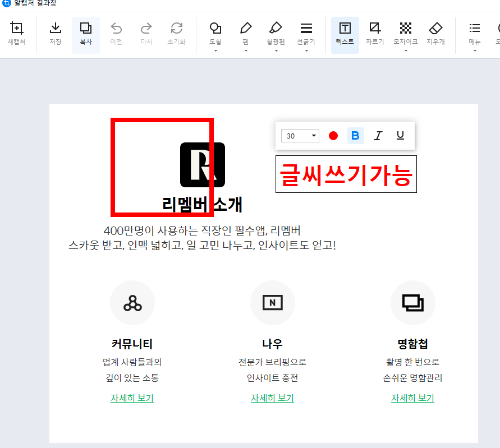Open the 메뉴 menu
Image resolution: width=500 pixels, height=448 pixels.
point(474,35)
